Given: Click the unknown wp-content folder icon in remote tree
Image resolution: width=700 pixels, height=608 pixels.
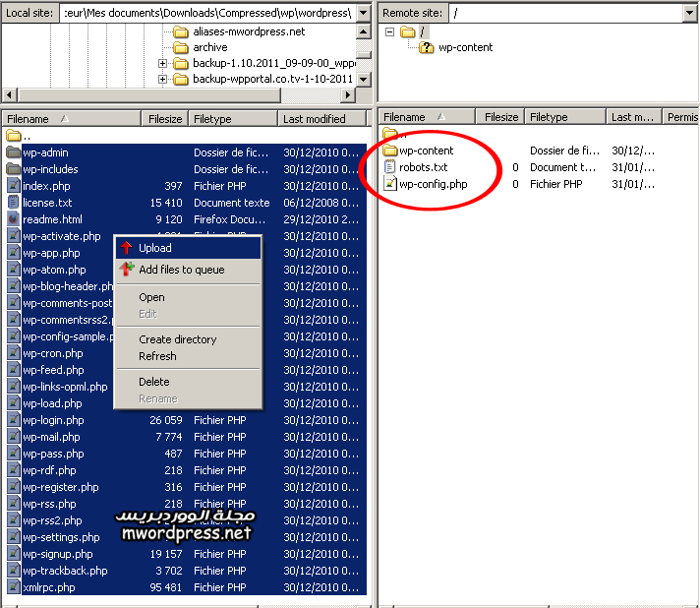Looking at the screenshot, I should 426,47.
